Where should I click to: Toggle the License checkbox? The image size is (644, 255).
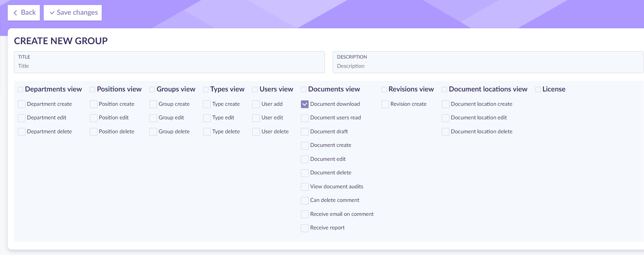click(538, 90)
